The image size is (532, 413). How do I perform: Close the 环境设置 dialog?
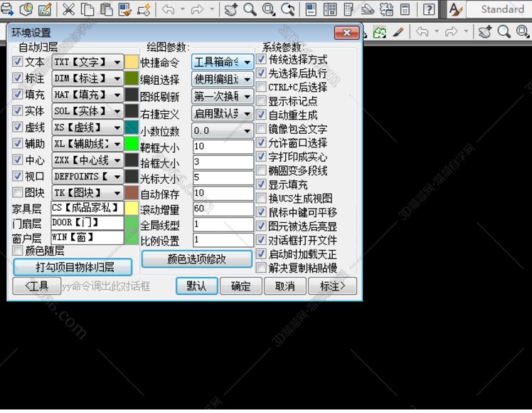tap(347, 33)
